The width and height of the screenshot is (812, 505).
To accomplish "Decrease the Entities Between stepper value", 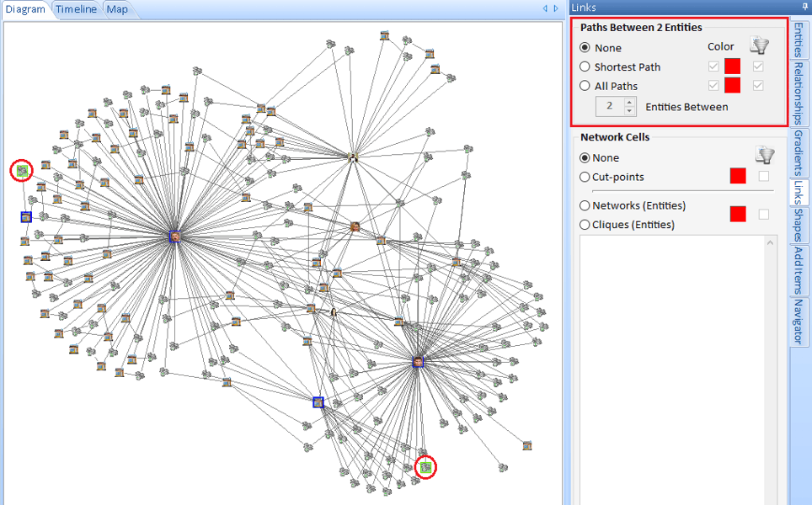I will click(629, 111).
